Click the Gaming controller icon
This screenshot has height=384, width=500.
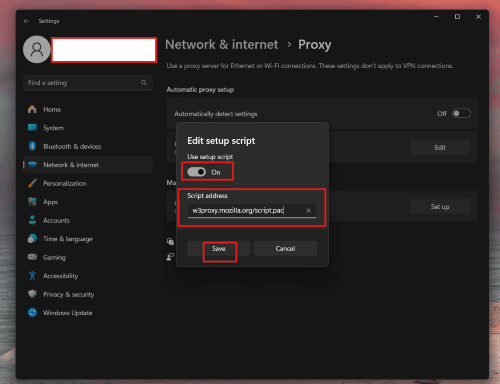pyautogui.click(x=32, y=257)
